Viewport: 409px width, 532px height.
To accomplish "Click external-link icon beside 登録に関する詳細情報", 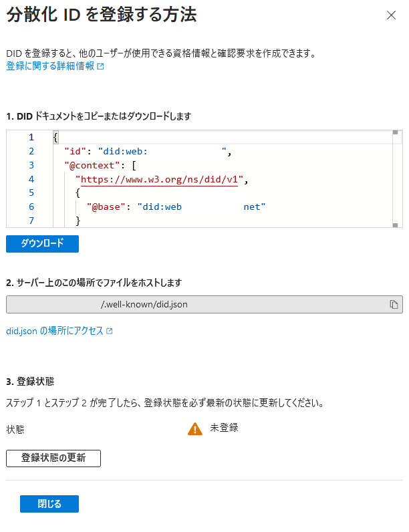I will [101, 67].
